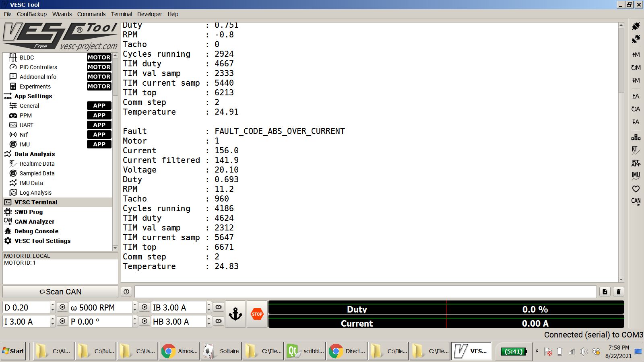
Task: Increase the 5000 RPM stepper
Action: 135,304
